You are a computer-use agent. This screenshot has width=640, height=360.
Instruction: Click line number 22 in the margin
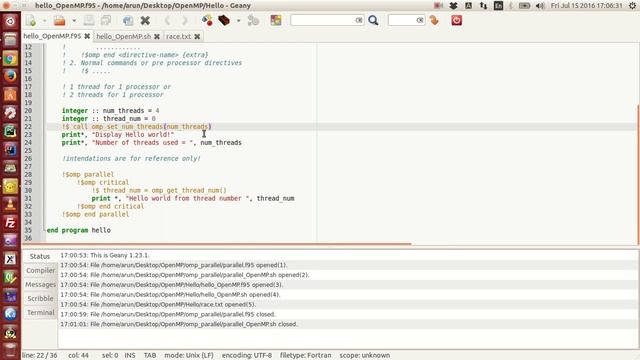click(28, 127)
